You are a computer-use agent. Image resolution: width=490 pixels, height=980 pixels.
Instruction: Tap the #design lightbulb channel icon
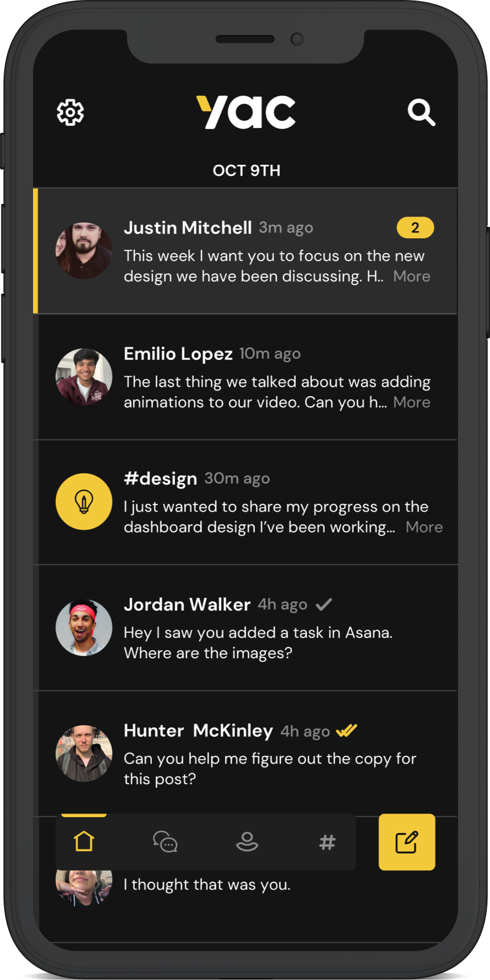coord(84,502)
